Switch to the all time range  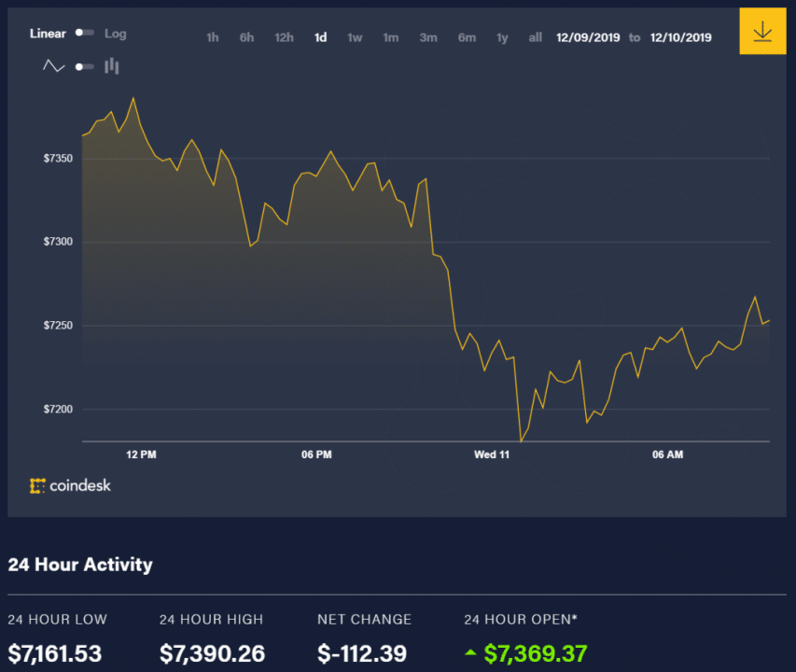click(535, 37)
